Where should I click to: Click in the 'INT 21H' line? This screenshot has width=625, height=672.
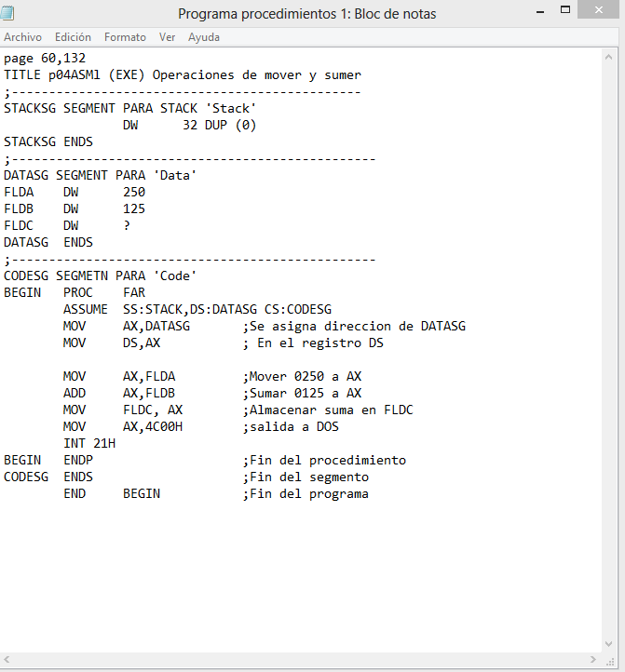pos(89,443)
